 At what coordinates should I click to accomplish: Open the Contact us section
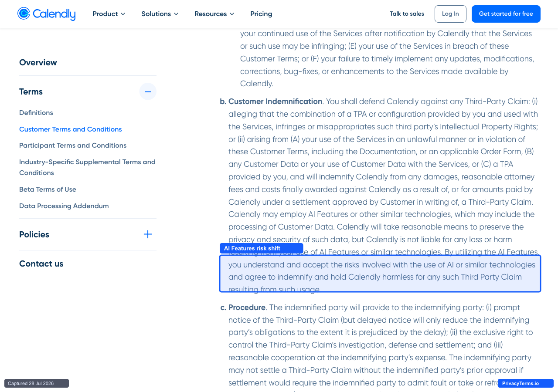tap(41, 264)
